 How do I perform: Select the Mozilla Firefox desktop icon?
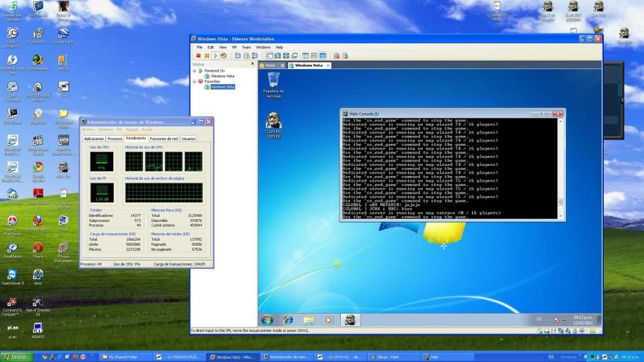38,223
